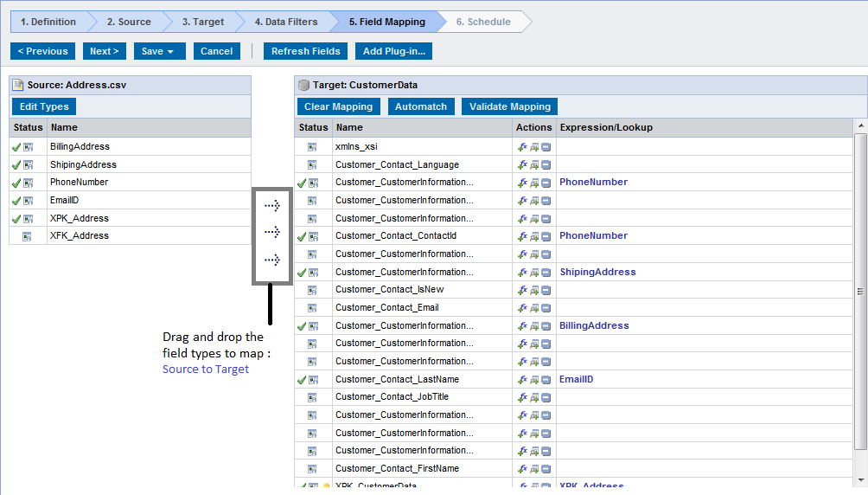
Task: Clear the Customer_Contact_IsNew field mapping
Action: pos(546,291)
